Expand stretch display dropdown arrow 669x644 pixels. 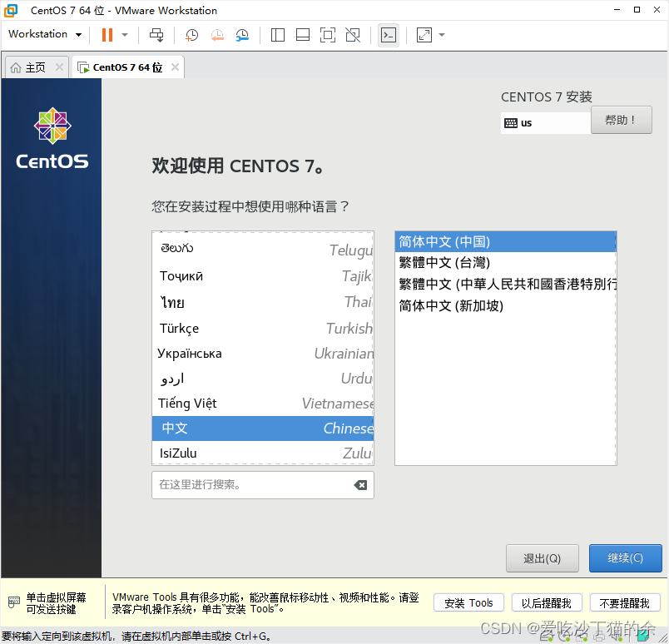tap(442, 35)
